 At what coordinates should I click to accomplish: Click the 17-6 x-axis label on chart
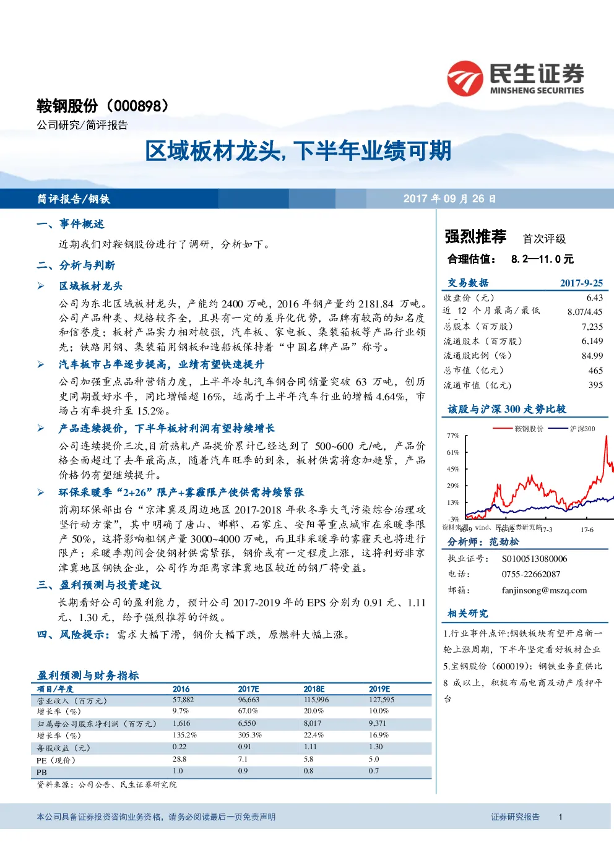click(587, 530)
